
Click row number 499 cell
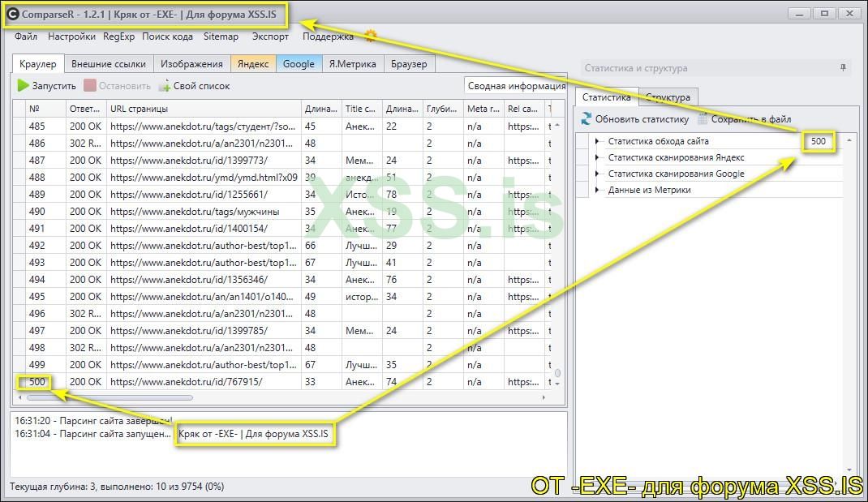click(46, 365)
